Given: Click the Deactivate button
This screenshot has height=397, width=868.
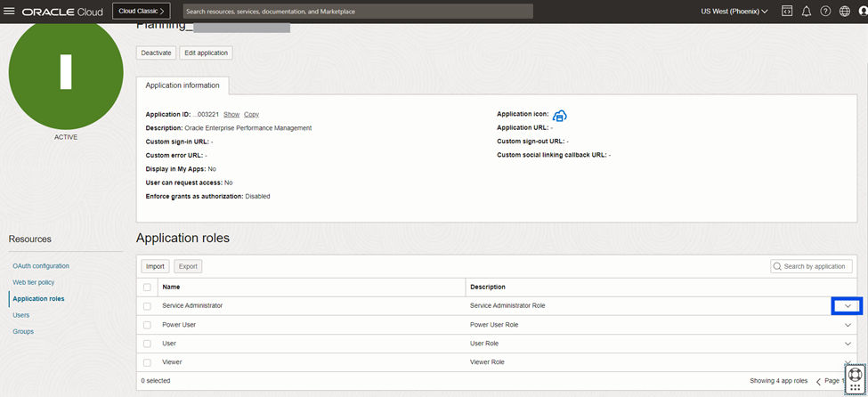Looking at the screenshot, I should click(x=156, y=53).
